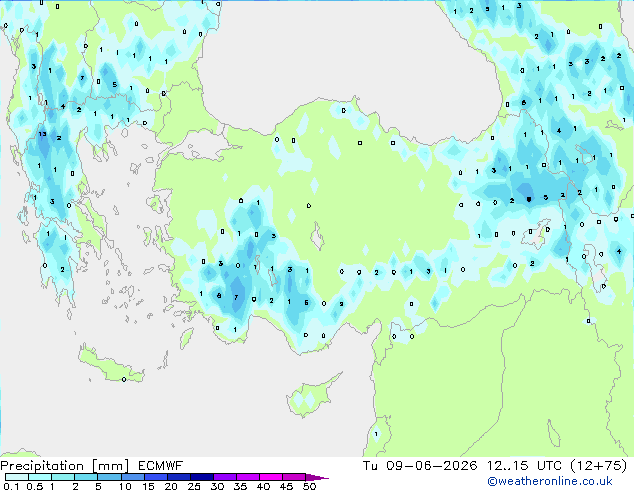The image size is (634, 490).
Task: Choose the 20–25 mm dark blue swatch
Action: 178,477
